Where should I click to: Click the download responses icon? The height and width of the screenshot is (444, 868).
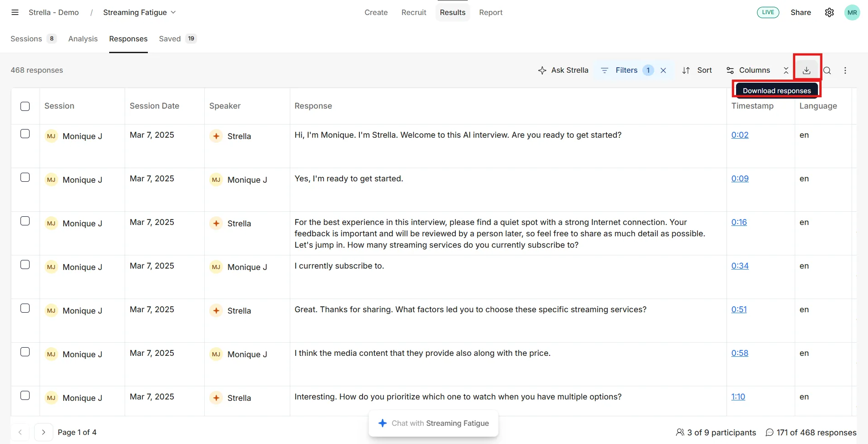coord(807,70)
